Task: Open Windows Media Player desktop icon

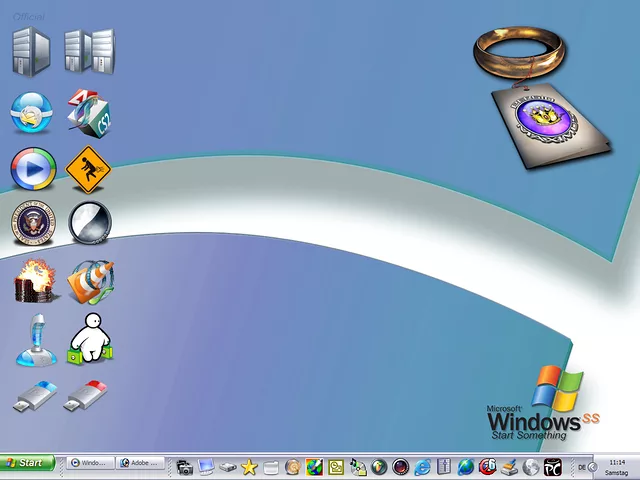Action: tap(32, 169)
